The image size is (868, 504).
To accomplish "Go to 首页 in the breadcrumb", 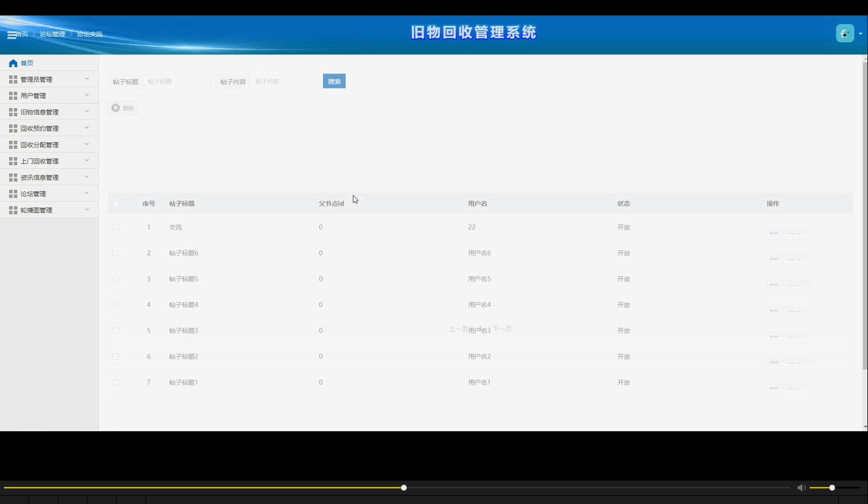I will (x=22, y=34).
